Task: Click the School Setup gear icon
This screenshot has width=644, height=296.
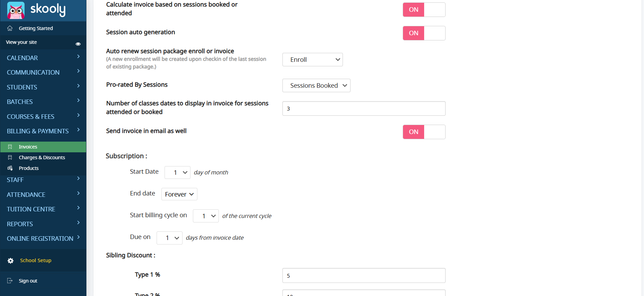Action: 11,261
